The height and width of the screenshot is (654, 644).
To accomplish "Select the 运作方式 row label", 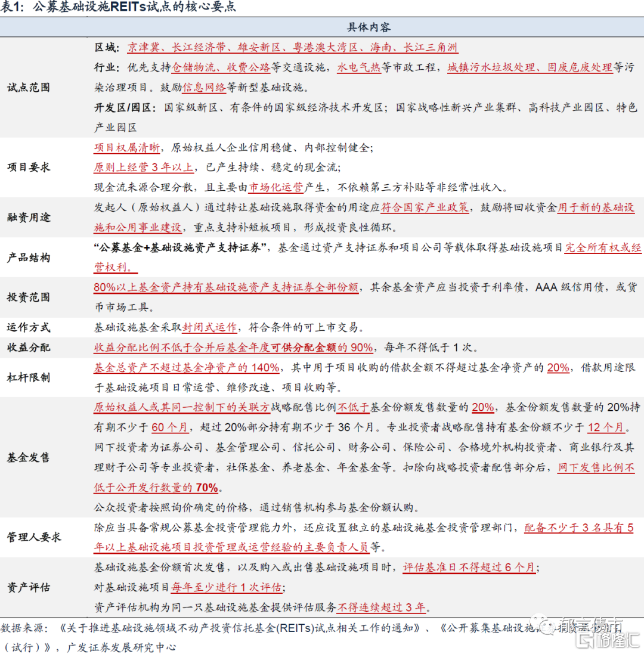I will point(29,327).
